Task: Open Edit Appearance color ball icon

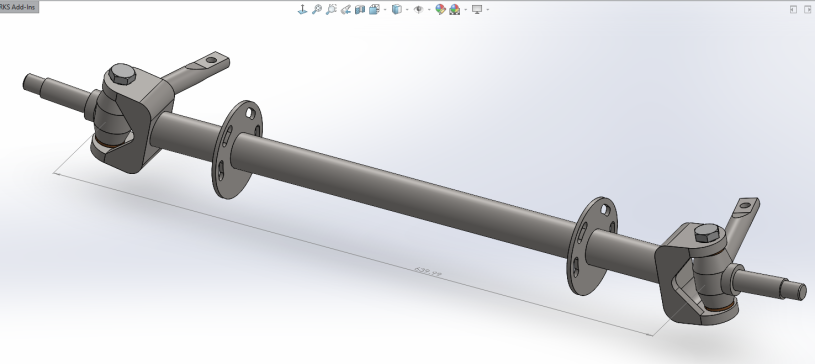Action: tap(440, 9)
